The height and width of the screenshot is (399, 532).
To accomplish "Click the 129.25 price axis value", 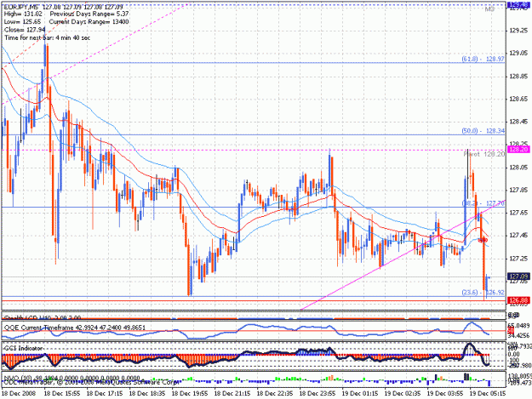I will coord(518,31).
